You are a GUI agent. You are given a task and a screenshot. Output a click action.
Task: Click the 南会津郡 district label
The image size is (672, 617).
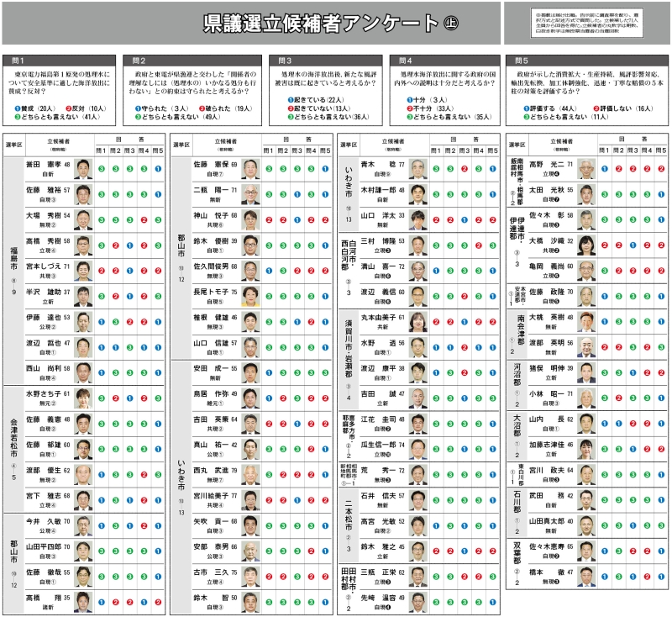tap(521, 330)
